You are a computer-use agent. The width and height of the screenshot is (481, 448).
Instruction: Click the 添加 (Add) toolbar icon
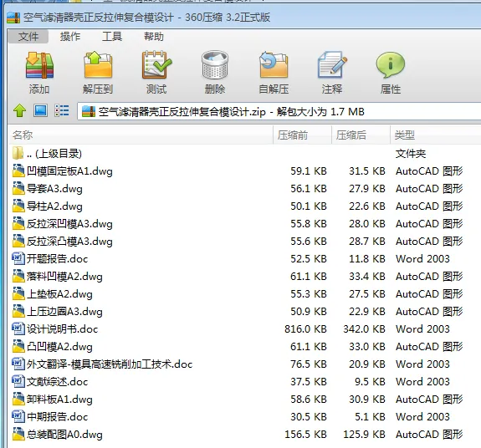pyautogui.click(x=39, y=65)
